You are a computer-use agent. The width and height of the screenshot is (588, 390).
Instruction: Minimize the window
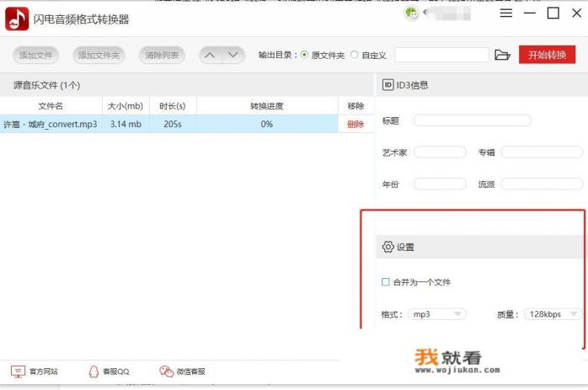[x=530, y=13]
